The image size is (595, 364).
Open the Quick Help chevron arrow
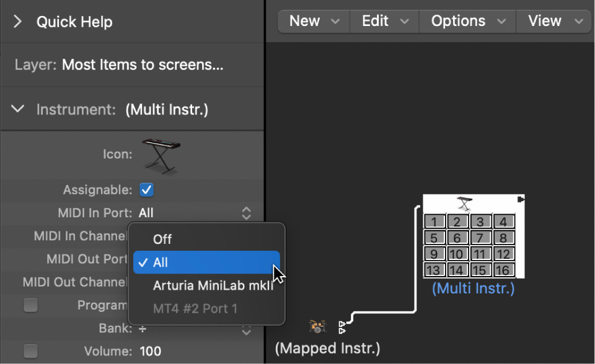17,20
